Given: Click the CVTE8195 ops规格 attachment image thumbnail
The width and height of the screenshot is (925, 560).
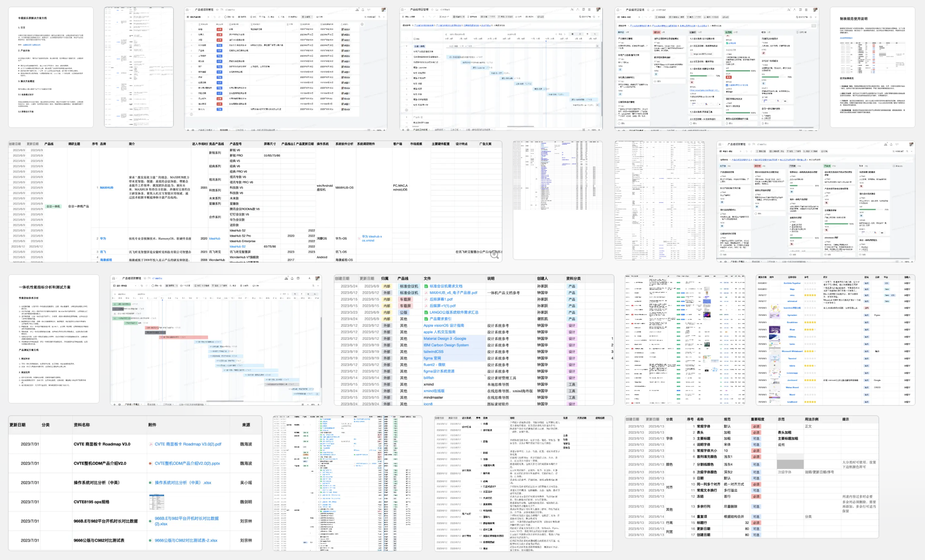Looking at the screenshot, I should tap(157, 502).
